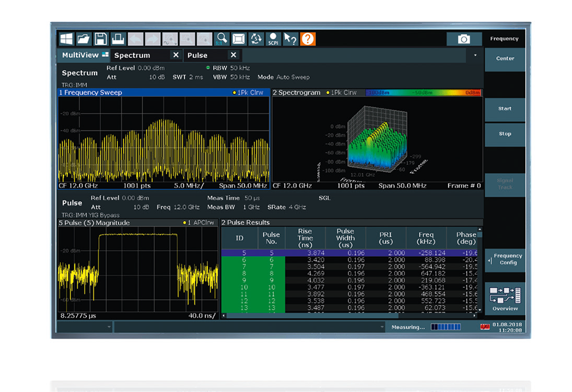The image size is (572, 392).
Task: Close the Pulse tab
Action: pos(233,56)
